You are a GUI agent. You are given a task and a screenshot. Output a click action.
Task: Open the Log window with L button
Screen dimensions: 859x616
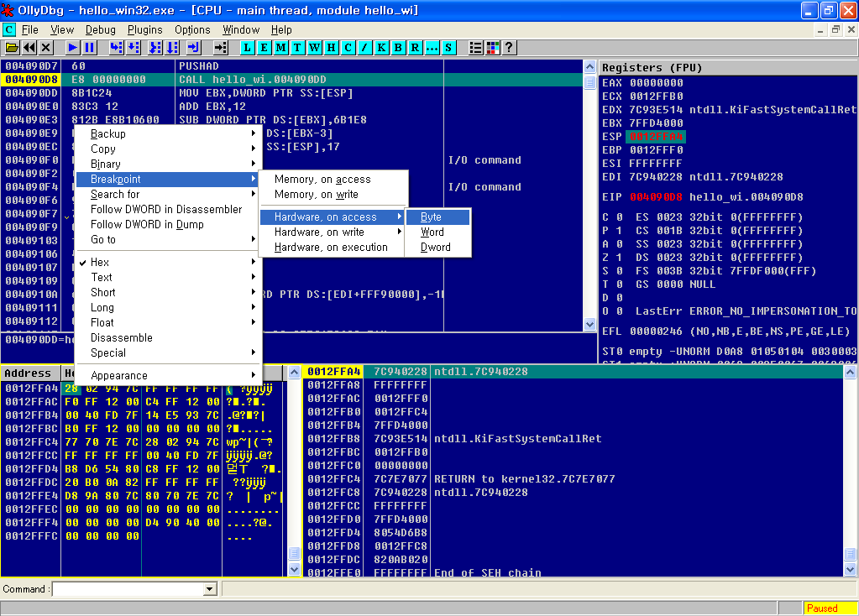(x=248, y=48)
